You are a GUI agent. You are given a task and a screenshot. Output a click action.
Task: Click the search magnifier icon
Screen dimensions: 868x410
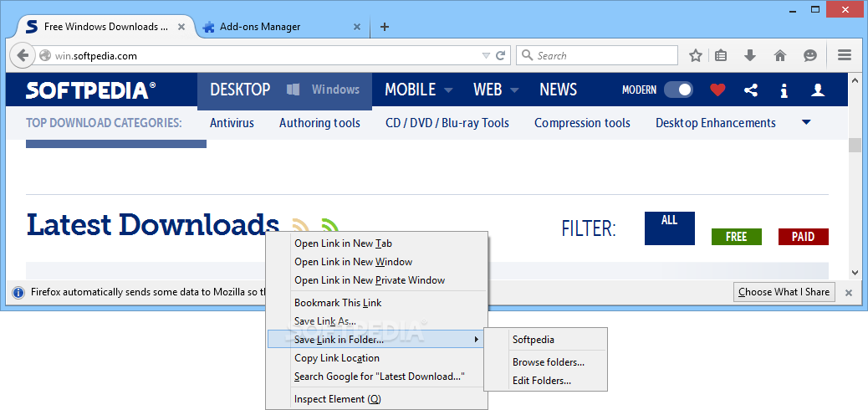click(528, 55)
